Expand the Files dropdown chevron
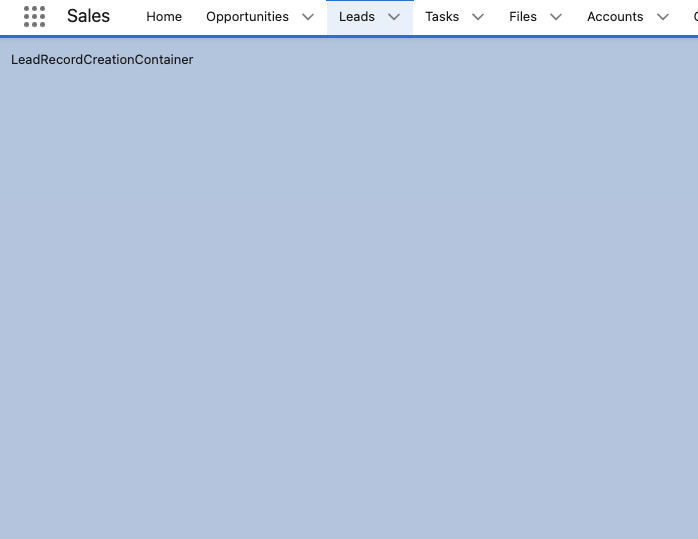 556,17
